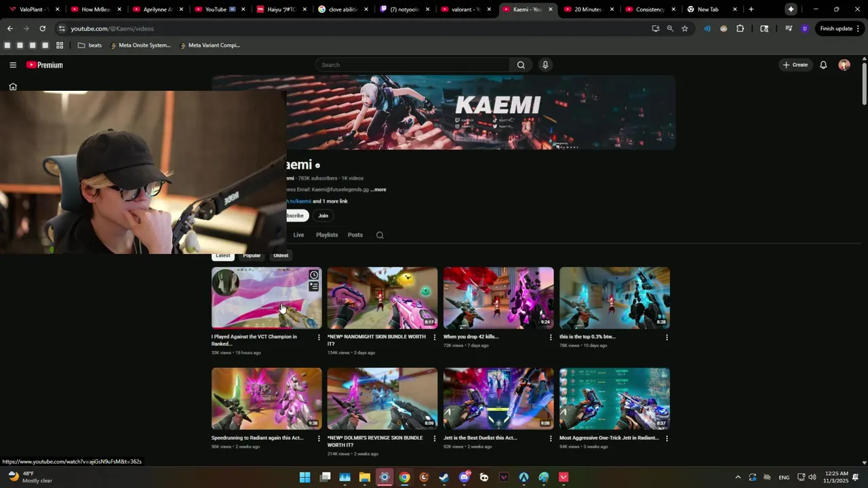Add the VCT Champion video to Watch Later

pos(314,275)
